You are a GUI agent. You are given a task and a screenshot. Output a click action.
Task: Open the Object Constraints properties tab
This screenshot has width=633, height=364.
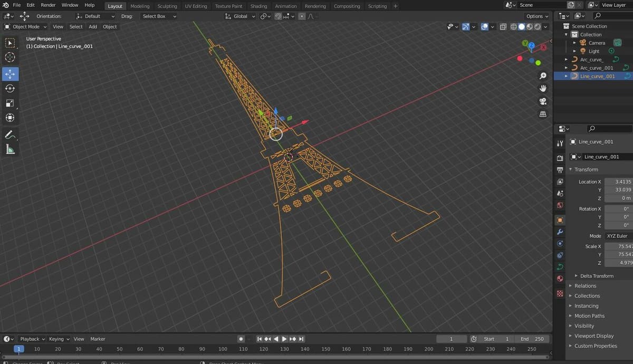pos(560,255)
